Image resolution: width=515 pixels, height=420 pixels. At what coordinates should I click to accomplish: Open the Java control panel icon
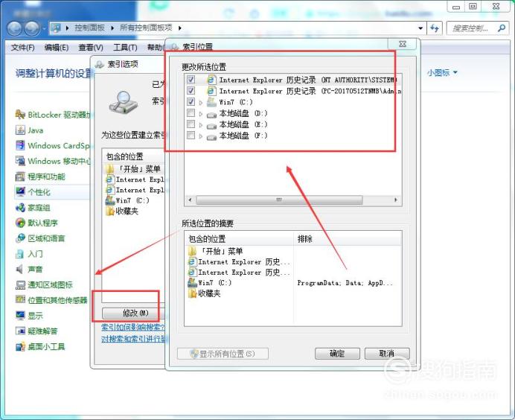[20, 130]
